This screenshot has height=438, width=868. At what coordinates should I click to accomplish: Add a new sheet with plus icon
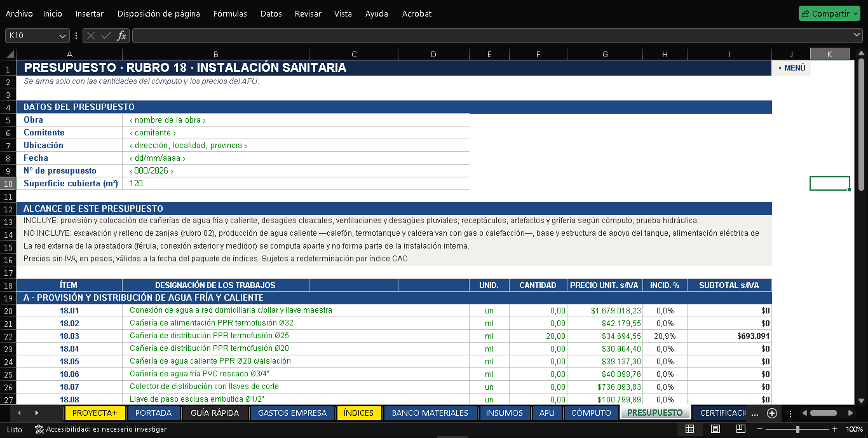pyautogui.click(x=772, y=413)
